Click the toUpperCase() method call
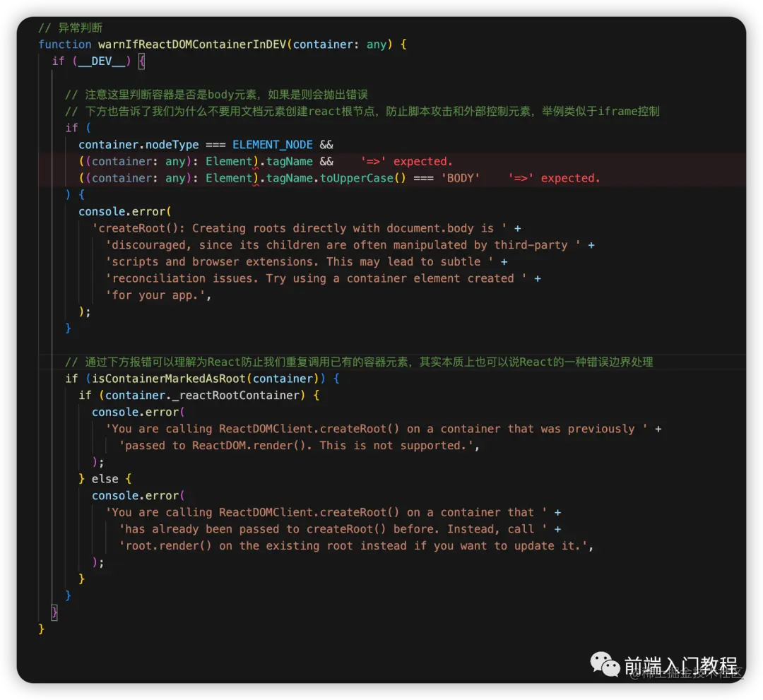The height and width of the screenshot is (700, 763). point(363,179)
